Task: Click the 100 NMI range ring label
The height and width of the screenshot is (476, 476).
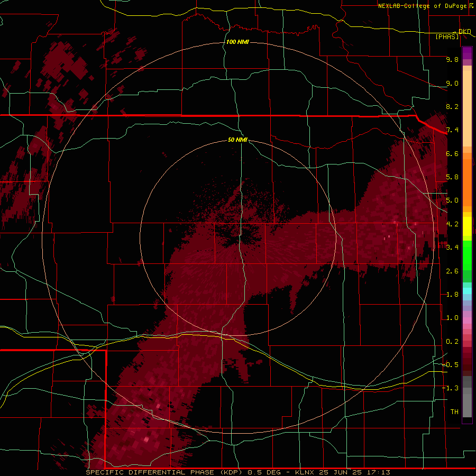Action: click(237, 42)
